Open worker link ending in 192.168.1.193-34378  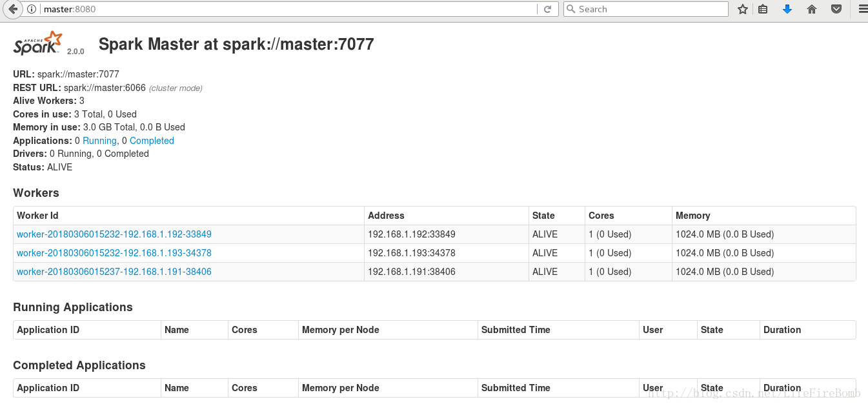[114, 253]
